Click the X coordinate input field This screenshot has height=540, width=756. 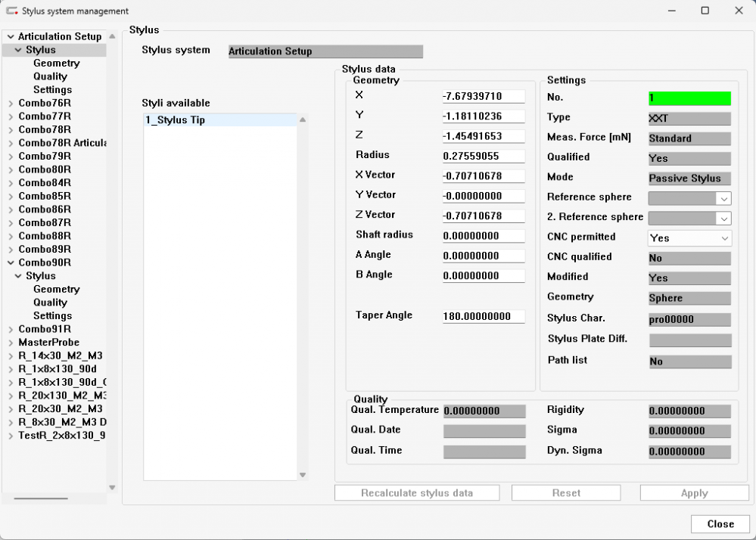tap(484, 97)
